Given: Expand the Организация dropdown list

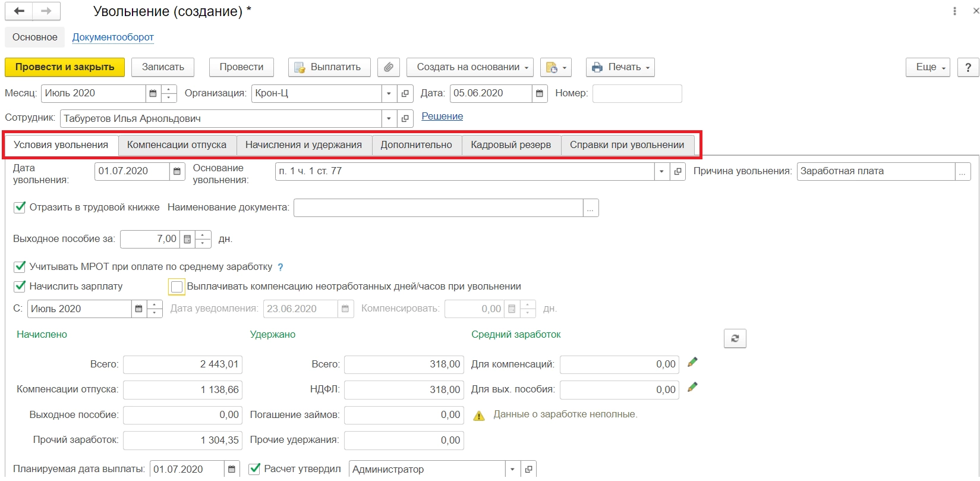Looking at the screenshot, I should [389, 93].
